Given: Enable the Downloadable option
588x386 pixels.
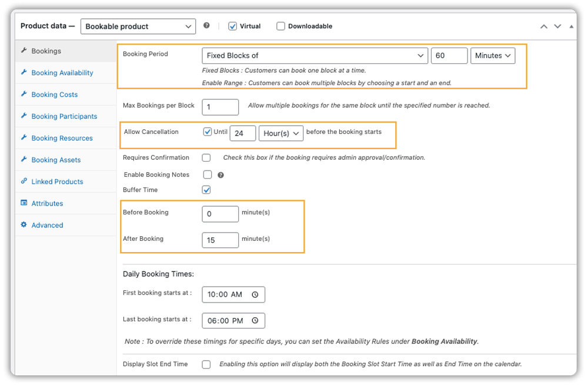Looking at the screenshot, I should tap(280, 26).
